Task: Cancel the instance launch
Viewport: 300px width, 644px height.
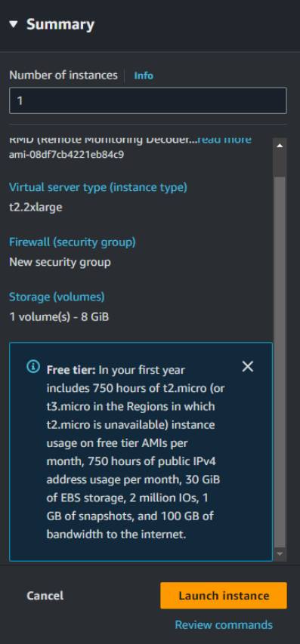Action: 45,596
